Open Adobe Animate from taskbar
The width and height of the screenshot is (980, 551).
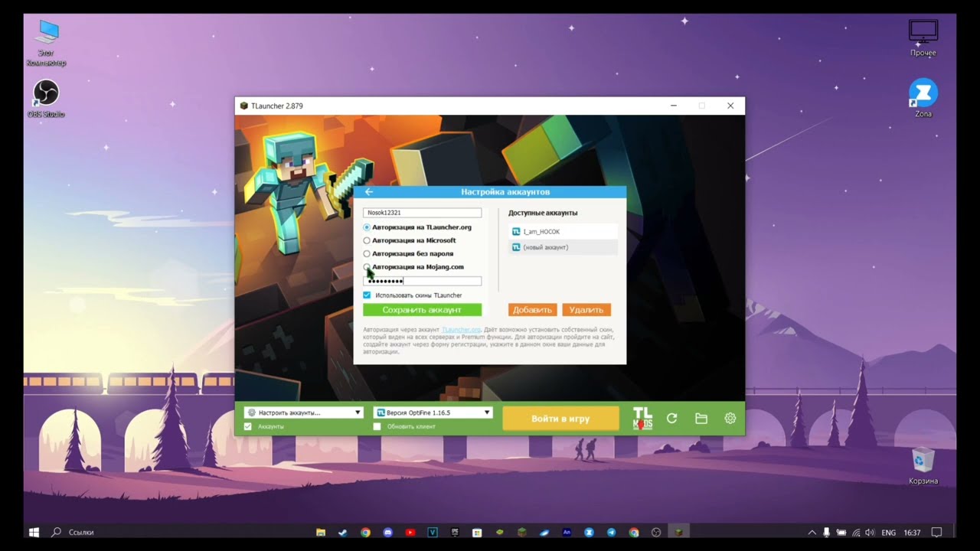[x=567, y=533]
